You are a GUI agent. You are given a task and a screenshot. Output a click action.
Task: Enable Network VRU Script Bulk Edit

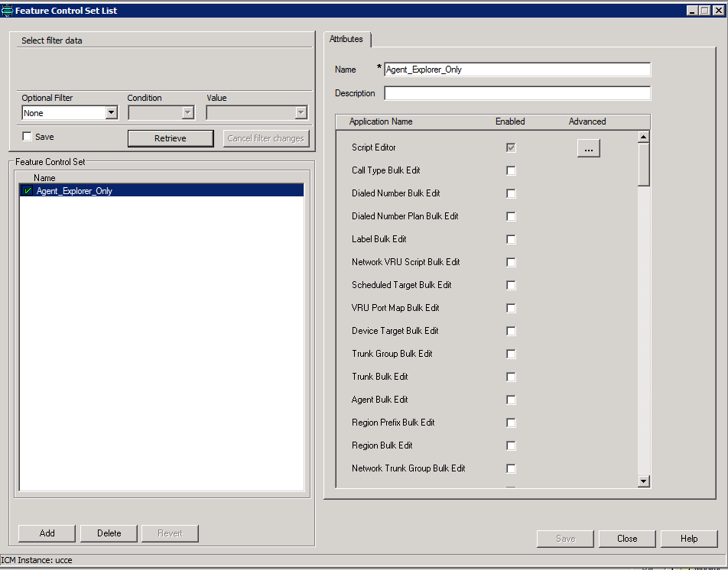[x=512, y=262]
